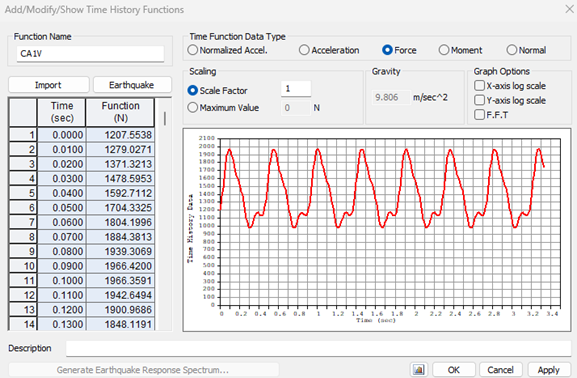Select function value 1900.9686
This screenshot has width=577, height=378.
(x=120, y=310)
